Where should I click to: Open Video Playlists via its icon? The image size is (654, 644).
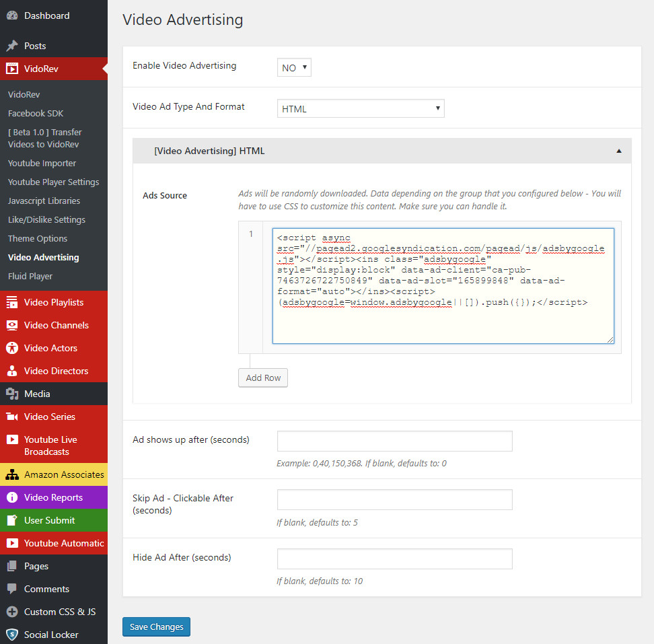tap(12, 302)
